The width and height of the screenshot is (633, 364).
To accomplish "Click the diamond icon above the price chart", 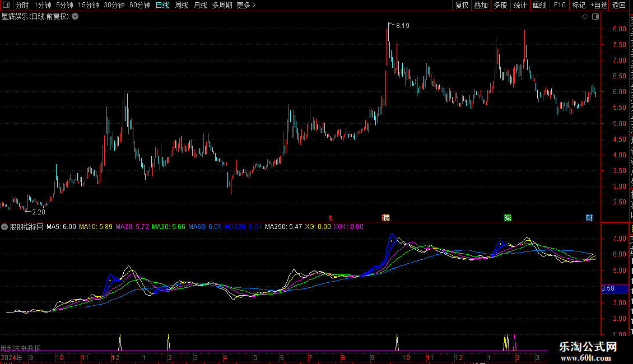I will pos(585,17).
